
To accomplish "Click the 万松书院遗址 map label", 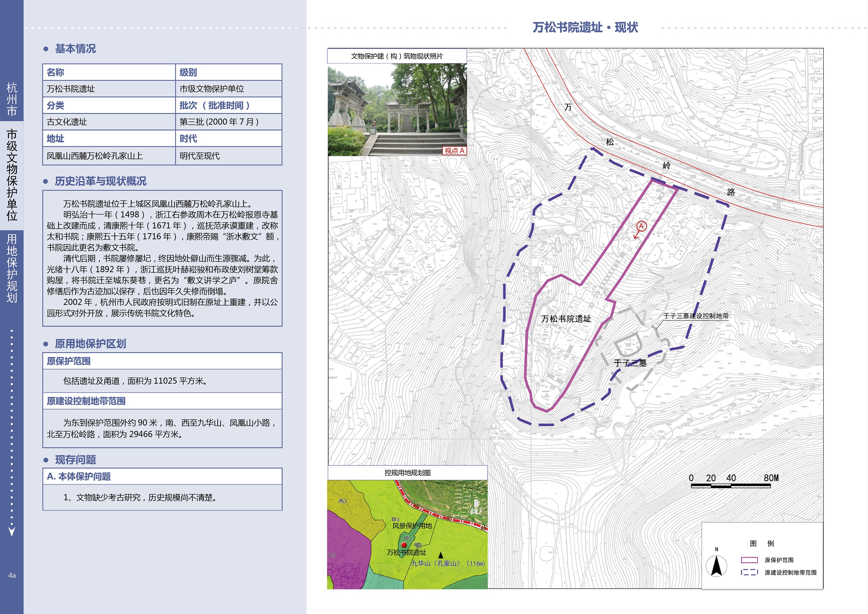I will coord(566,319).
